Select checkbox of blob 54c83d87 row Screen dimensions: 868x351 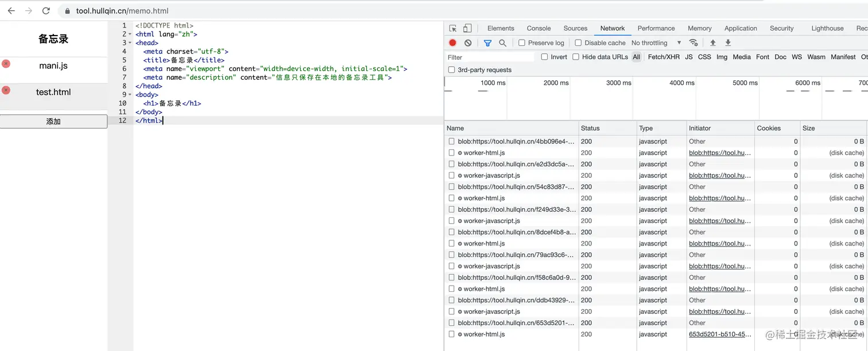452,187
